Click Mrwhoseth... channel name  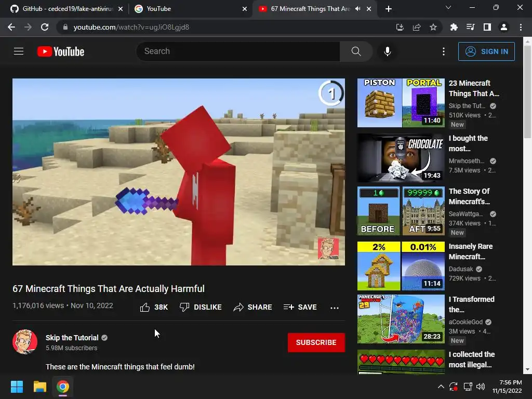click(x=466, y=161)
